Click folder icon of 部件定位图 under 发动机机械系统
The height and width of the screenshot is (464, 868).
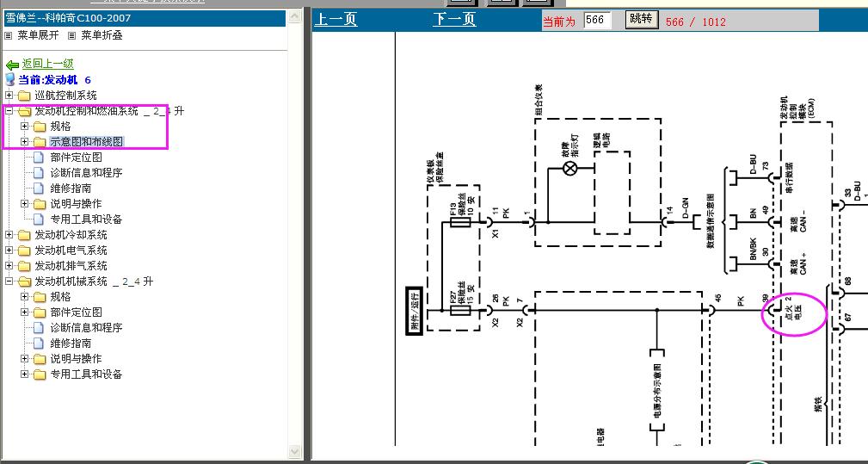(x=40, y=312)
